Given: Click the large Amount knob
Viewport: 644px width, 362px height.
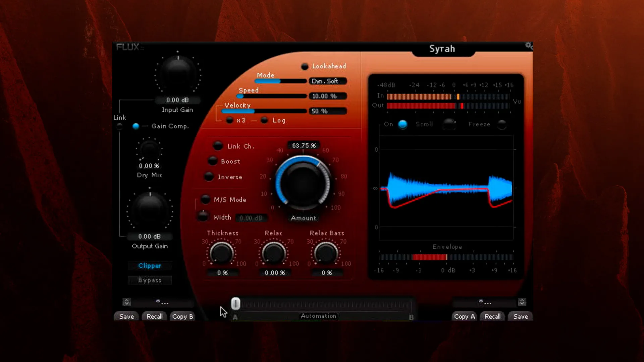Looking at the screenshot, I should coord(303,183).
